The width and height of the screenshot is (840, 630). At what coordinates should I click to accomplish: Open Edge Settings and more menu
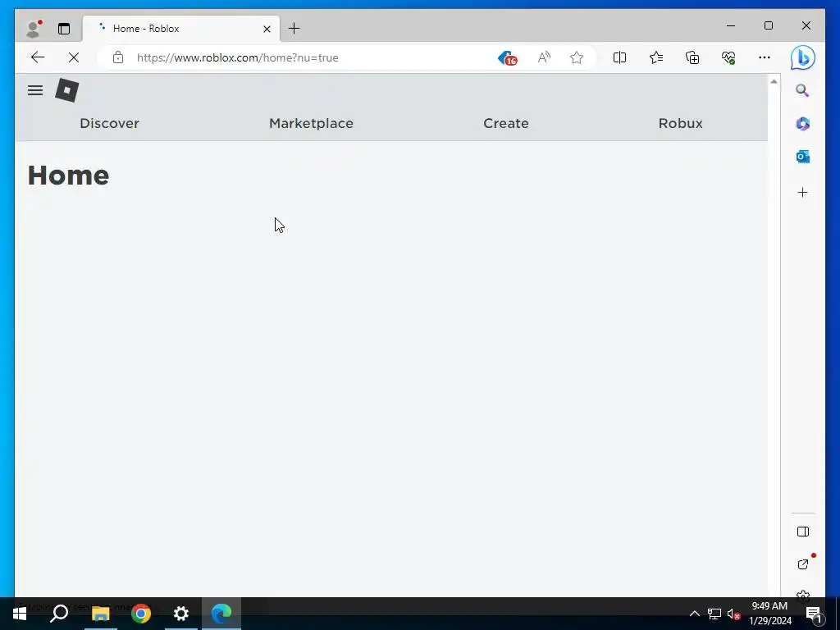coord(765,57)
